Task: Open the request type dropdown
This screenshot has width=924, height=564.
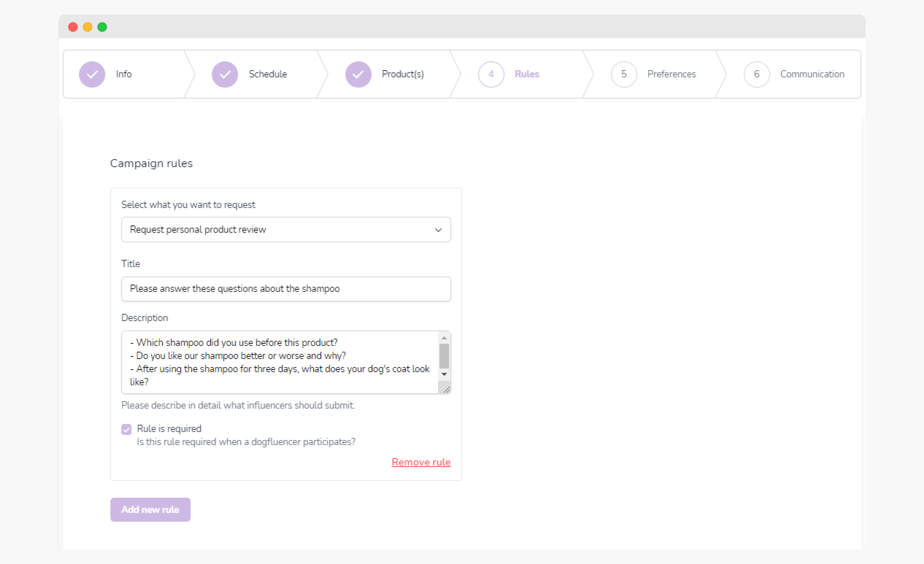Action: 285,230
